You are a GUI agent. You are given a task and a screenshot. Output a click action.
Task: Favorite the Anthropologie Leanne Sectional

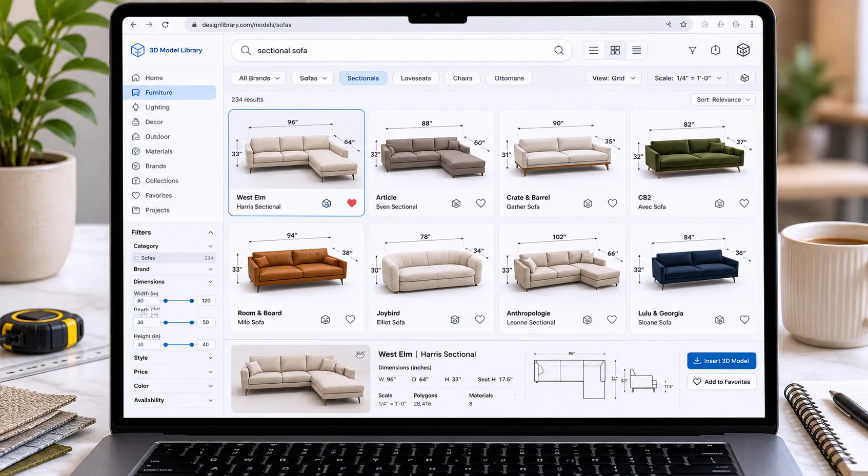click(612, 319)
